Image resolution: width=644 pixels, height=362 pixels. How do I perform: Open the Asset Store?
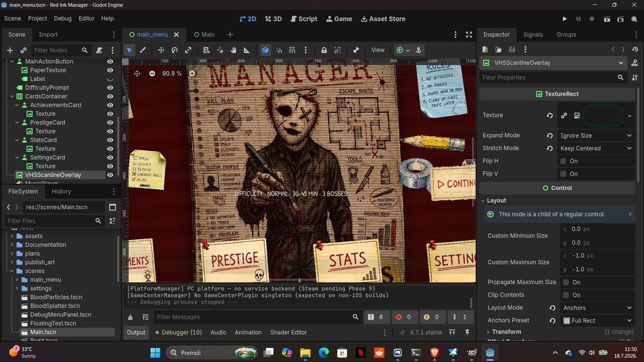(383, 19)
